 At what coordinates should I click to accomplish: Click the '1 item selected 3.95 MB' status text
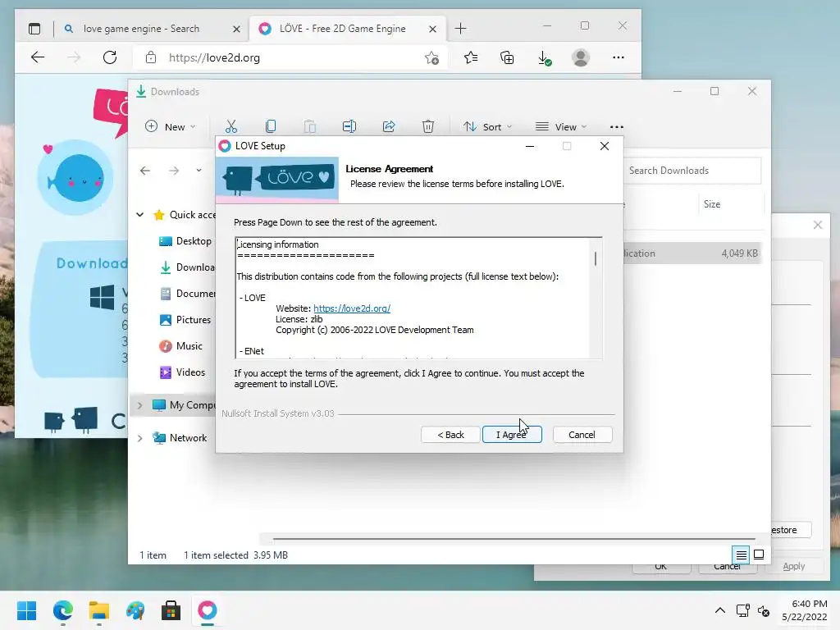[x=235, y=555]
